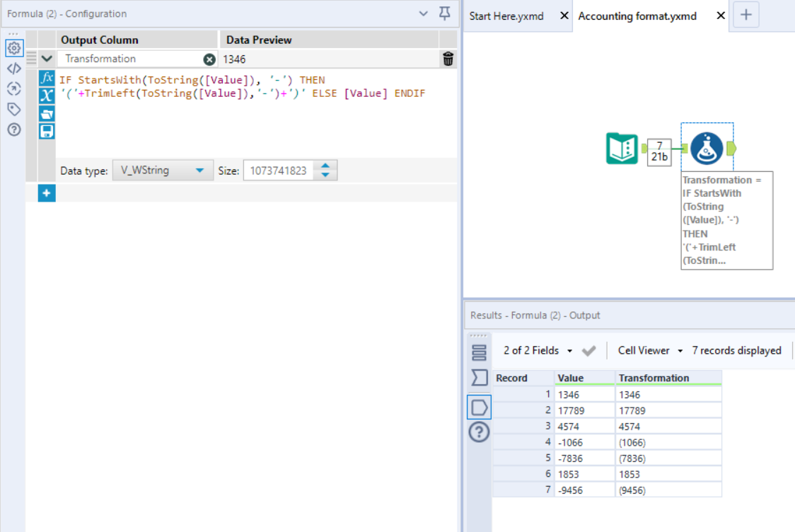
Task: Open a saved expression using the folder icon
Action: pos(46,112)
